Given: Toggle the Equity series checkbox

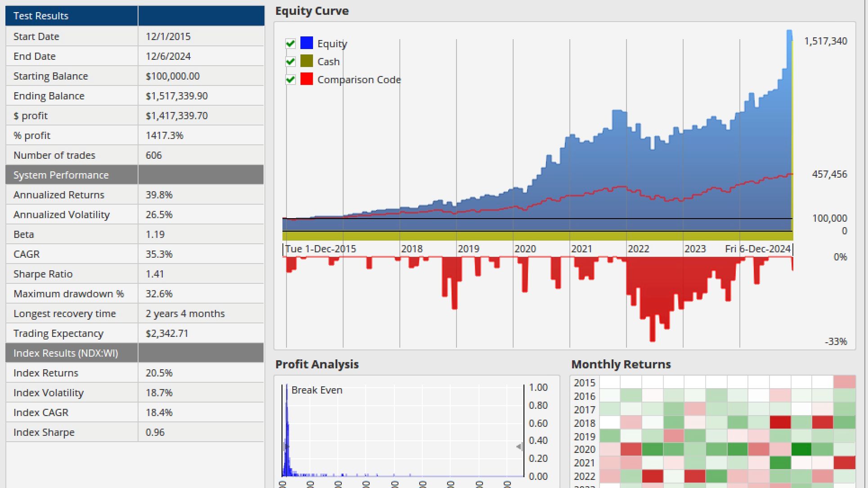Looking at the screenshot, I should tap(291, 44).
